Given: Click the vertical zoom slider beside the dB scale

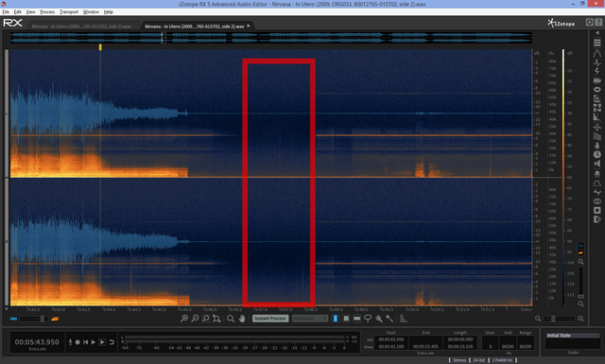Looking at the screenshot, I should [x=580, y=283].
